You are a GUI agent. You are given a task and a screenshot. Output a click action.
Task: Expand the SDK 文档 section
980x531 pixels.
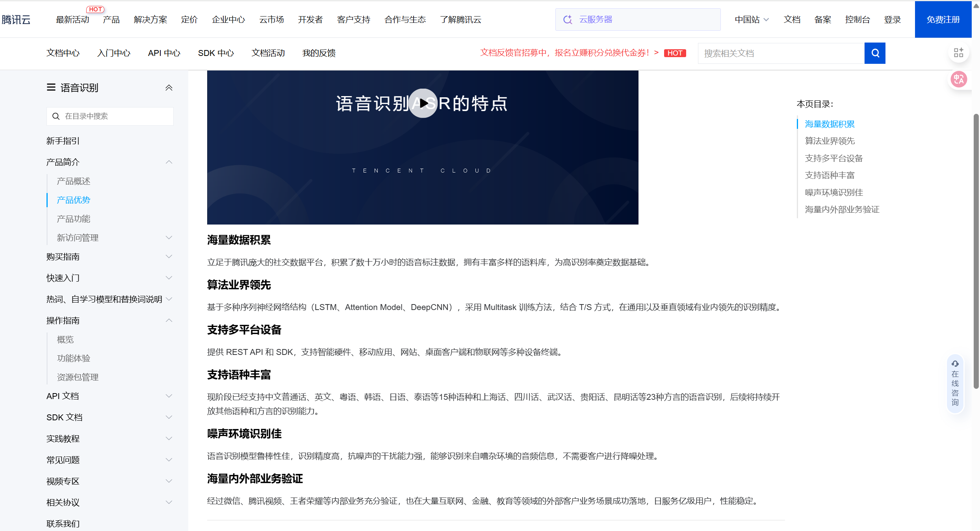pos(169,417)
